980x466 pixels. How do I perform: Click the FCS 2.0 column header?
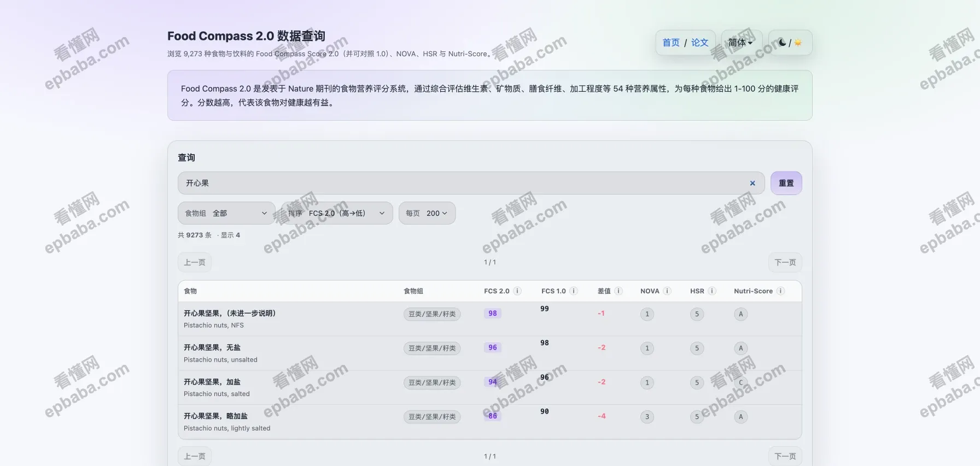click(x=497, y=291)
